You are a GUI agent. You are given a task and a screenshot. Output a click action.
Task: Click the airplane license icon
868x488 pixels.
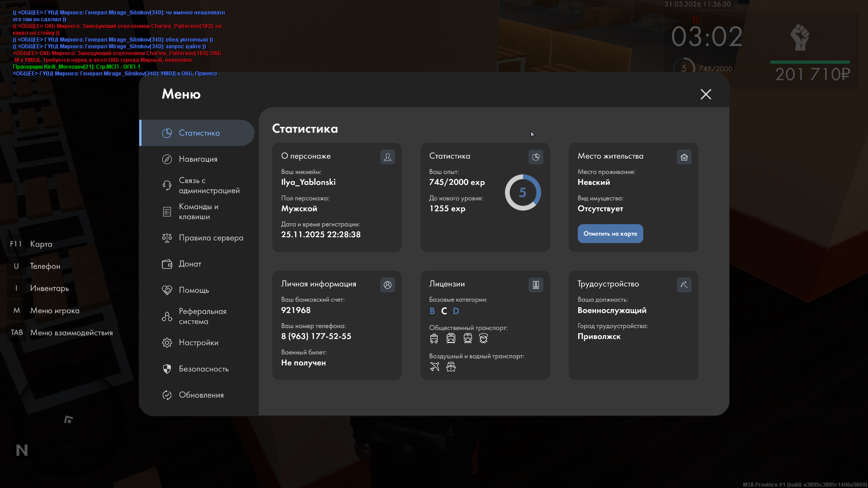click(434, 366)
